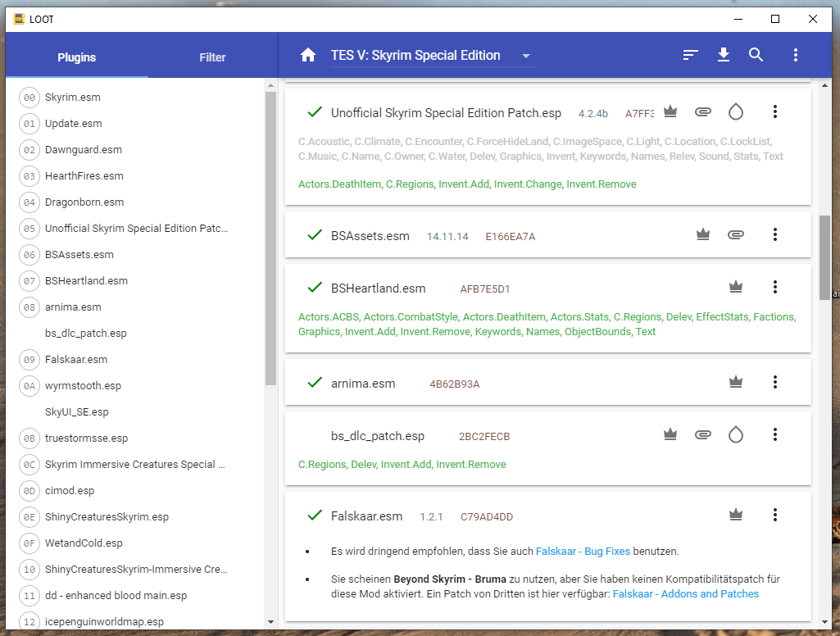840x636 pixels.
Task: Open three-dot menu on arnima.esm card
Action: [774, 383]
